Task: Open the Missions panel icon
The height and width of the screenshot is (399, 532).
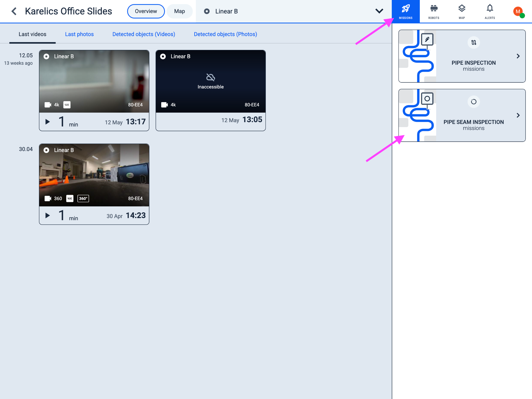Action: tap(405, 11)
